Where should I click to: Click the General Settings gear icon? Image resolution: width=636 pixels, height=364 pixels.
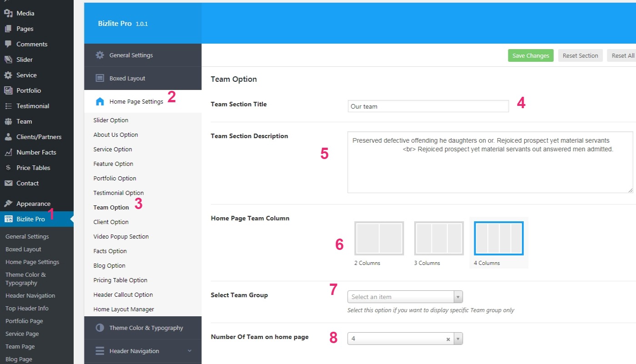click(x=100, y=55)
